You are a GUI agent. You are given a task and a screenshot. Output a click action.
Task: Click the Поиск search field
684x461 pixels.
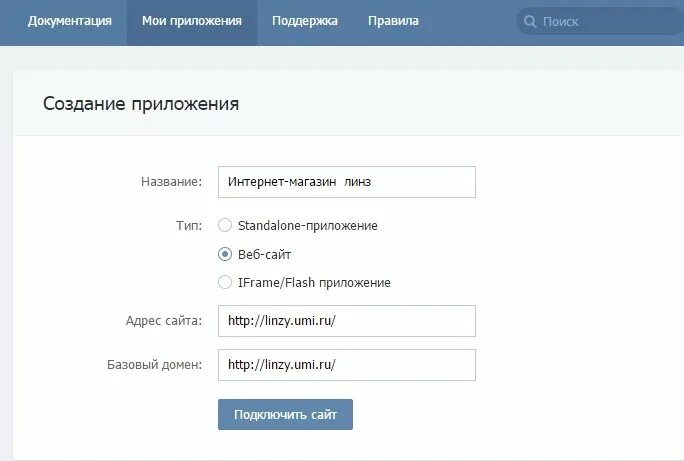click(600, 21)
